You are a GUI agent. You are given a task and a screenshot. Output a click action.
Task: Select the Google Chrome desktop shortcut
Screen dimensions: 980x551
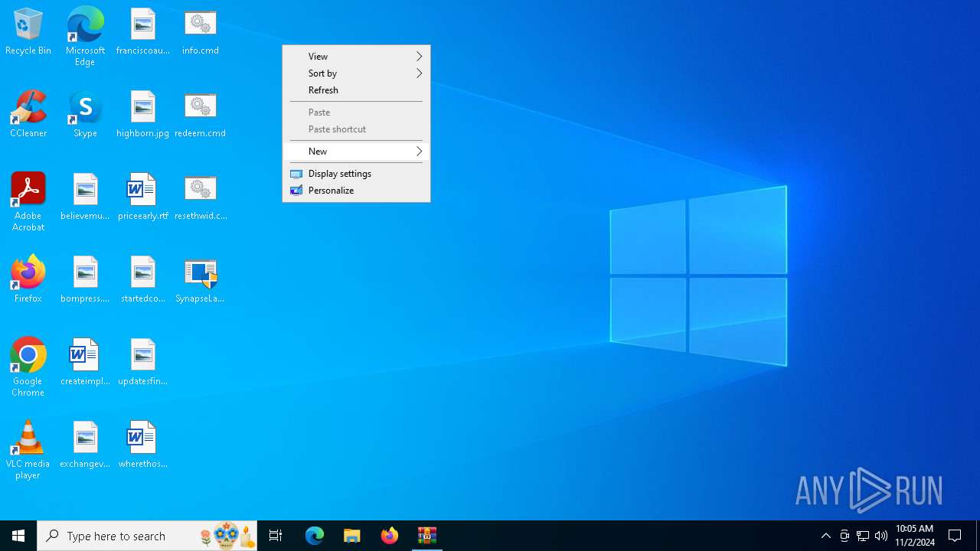28,367
